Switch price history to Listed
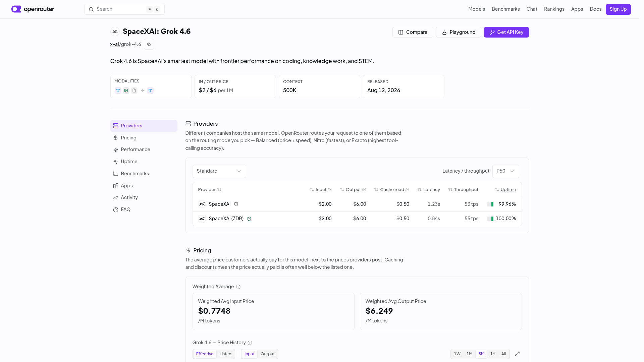The image size is (644, 362). pos(225,354)
